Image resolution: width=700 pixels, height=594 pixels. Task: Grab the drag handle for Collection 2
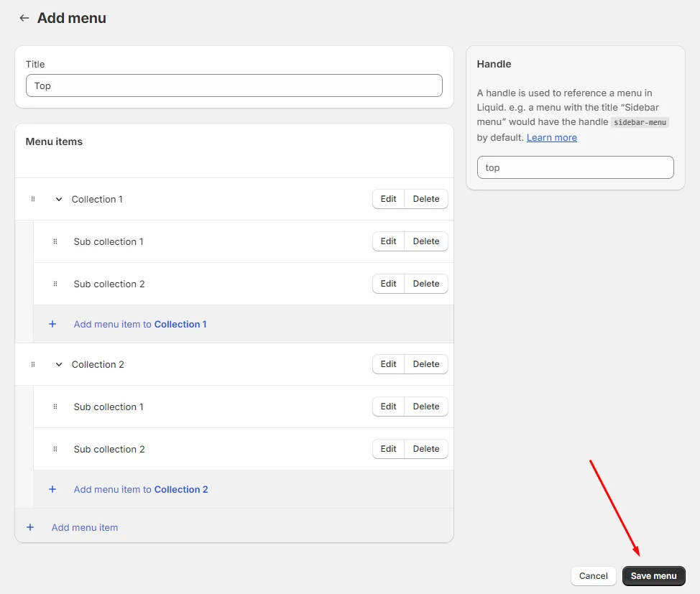tap(33, 364)
